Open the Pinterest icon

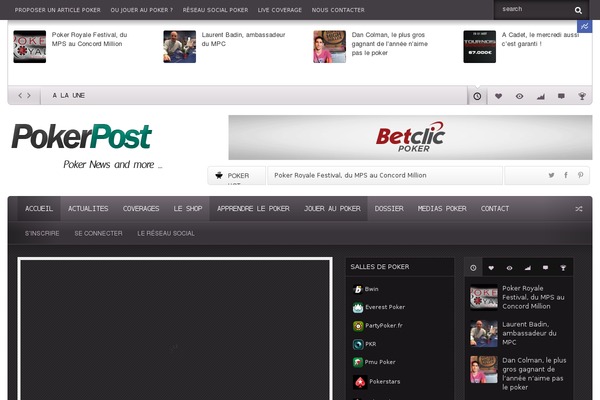[x=580, y=175]
